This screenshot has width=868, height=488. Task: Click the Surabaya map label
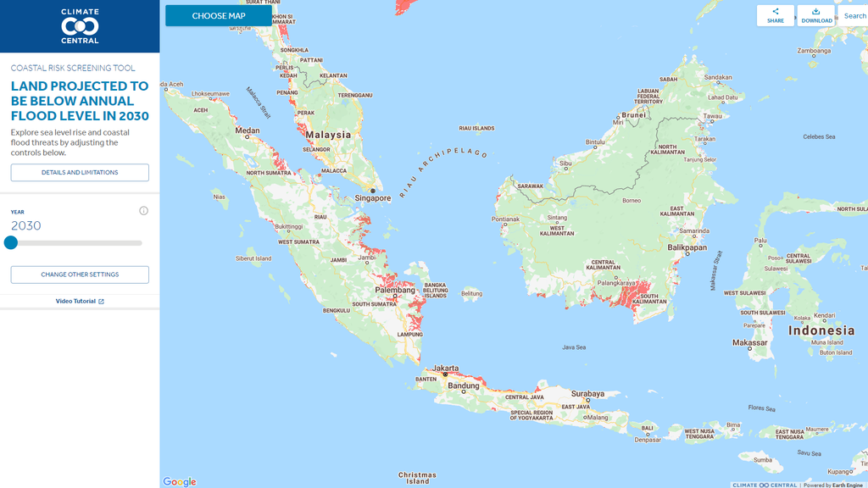pos(588,393)
